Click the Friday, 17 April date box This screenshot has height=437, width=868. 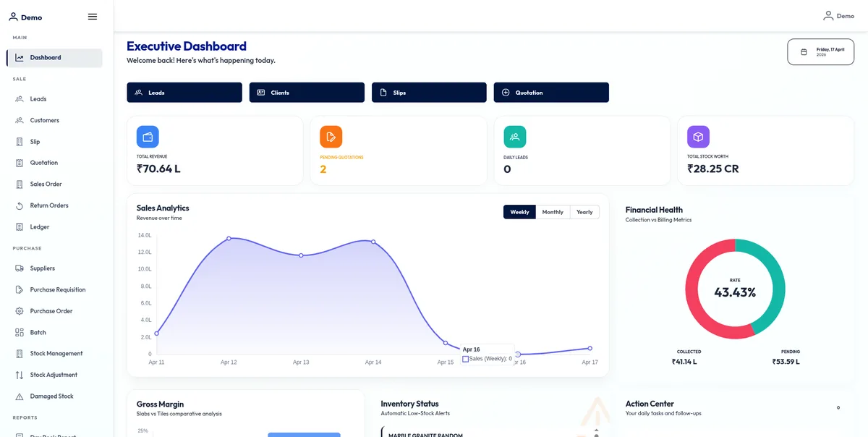tap(821, 52)
